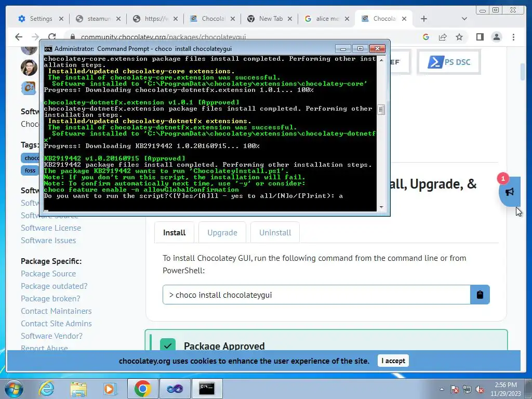
Task: Open the Contact Maintainers link
Action: (56, 311)
